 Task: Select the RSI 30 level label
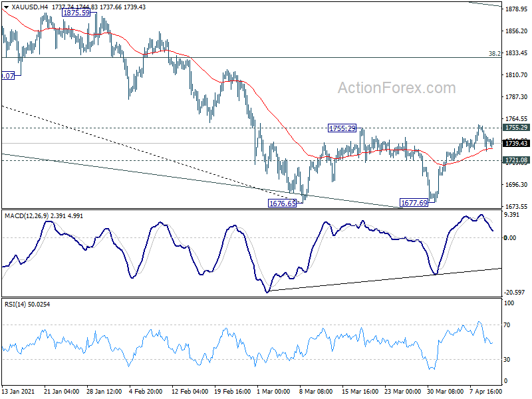(507, 359)
